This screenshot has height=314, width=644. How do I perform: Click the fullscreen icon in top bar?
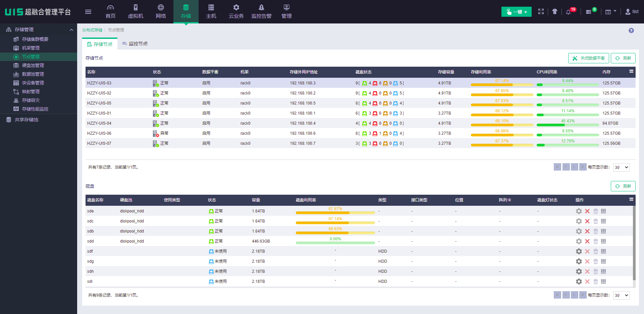point(541,12)
